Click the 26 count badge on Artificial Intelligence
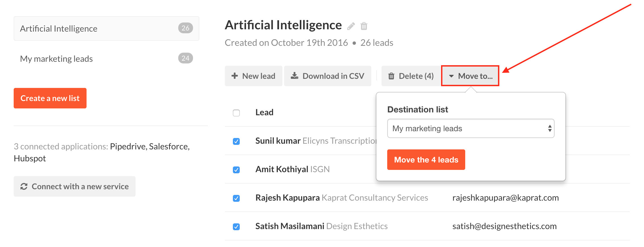Screen dimensions: 644x247 click(x=186, y=28)
